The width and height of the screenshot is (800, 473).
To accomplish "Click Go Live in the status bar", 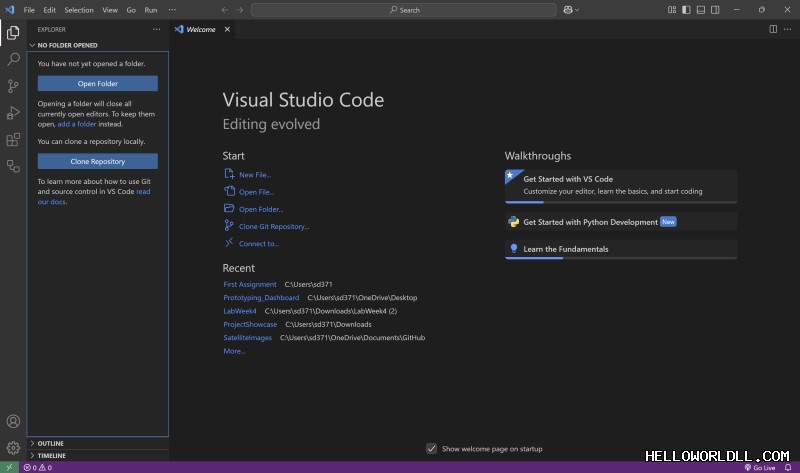I will [x=760, y=467].
